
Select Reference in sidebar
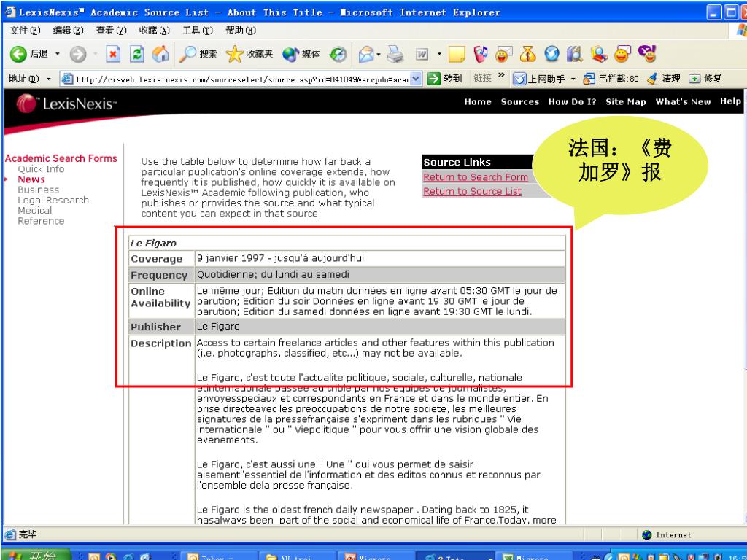tap(41, 221)
